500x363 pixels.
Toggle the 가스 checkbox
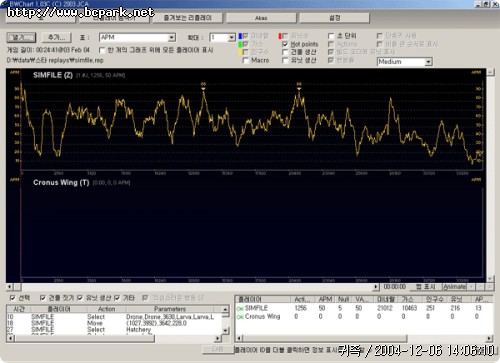click(246, 44)
